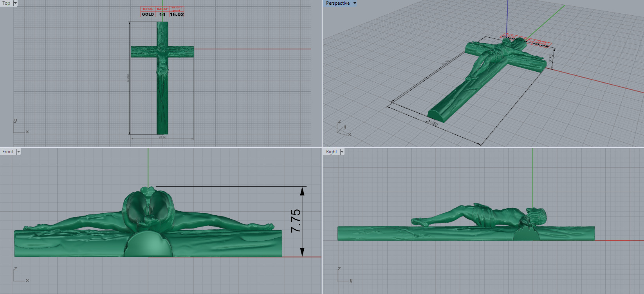Open the Top viewport dropdown arrow
Viewport: 644px width, 294px height.
tap(16, 3)
